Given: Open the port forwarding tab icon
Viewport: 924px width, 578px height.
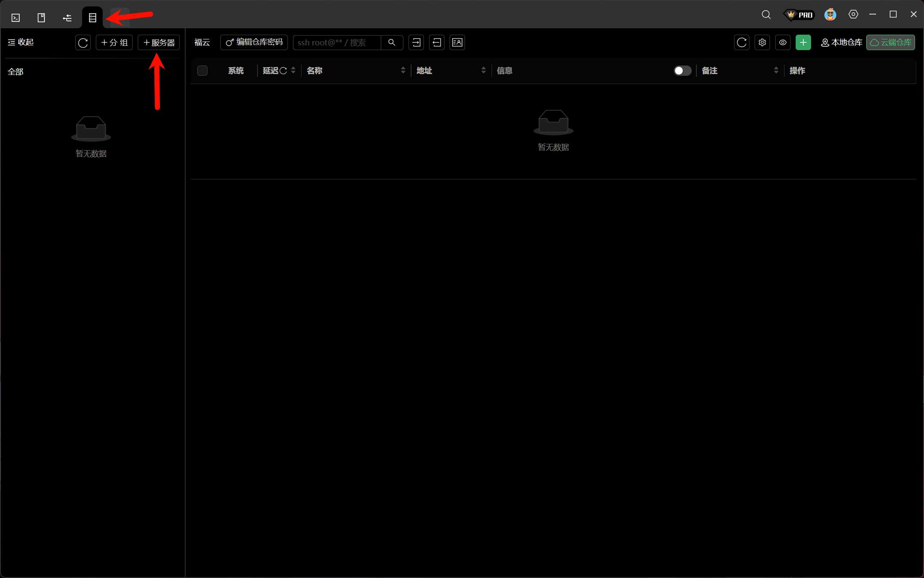Looking at the screenshot, I should tap(67, 18).
